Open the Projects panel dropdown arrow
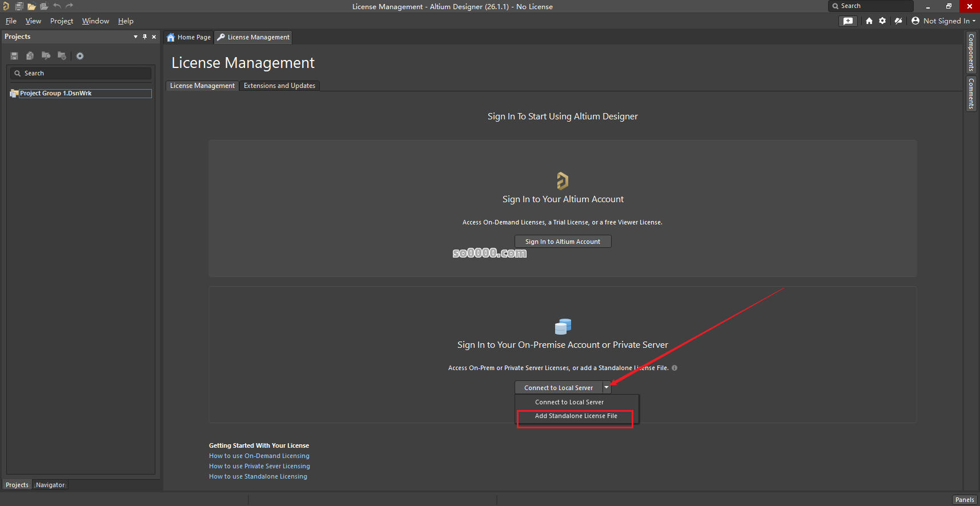Screen dimensions: 980x506 pyautogui.click(x=135, y=37)
